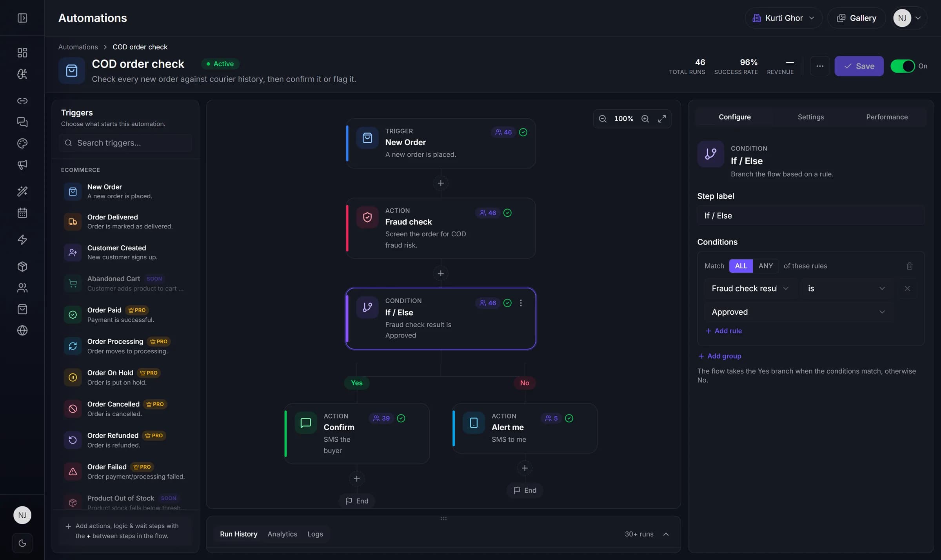The height and width of the screenshot is (560, 941).
Task: Expand the Kurti Ghor store selector
Action: tap(783, 18)
